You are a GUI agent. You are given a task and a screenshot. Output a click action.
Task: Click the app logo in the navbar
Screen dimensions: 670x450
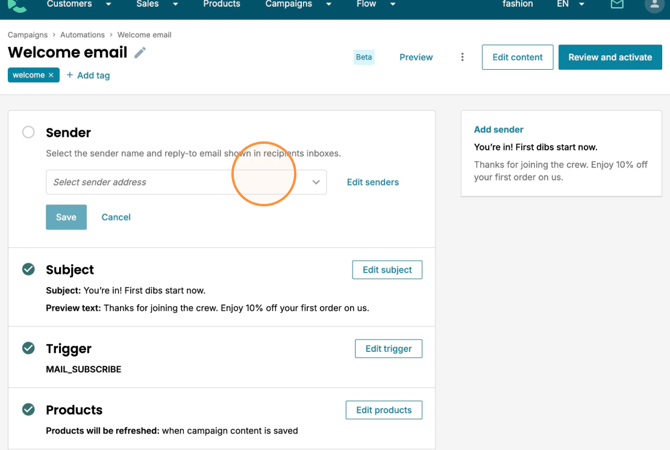coord(17,6)
